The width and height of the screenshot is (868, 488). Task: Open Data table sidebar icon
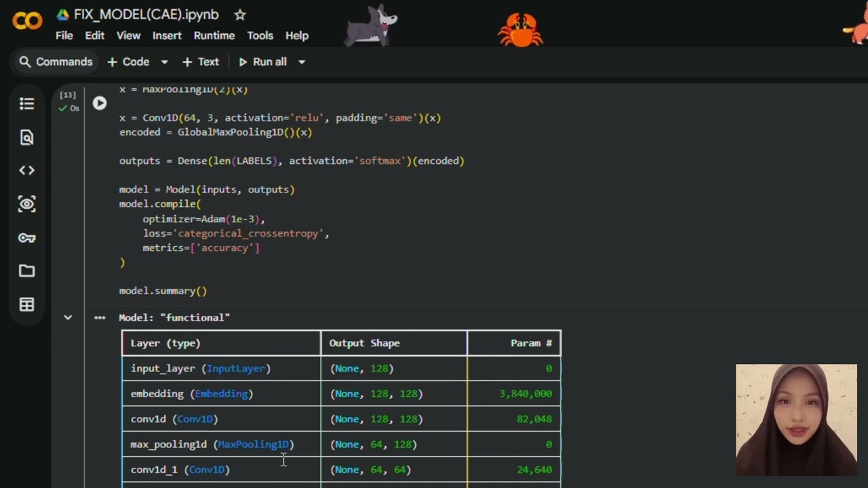click(26, 305)
